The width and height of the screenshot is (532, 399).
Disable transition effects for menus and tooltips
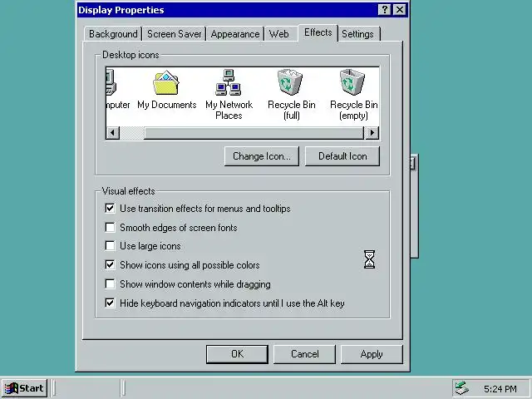pyautogui.click(x=110, y=208)
